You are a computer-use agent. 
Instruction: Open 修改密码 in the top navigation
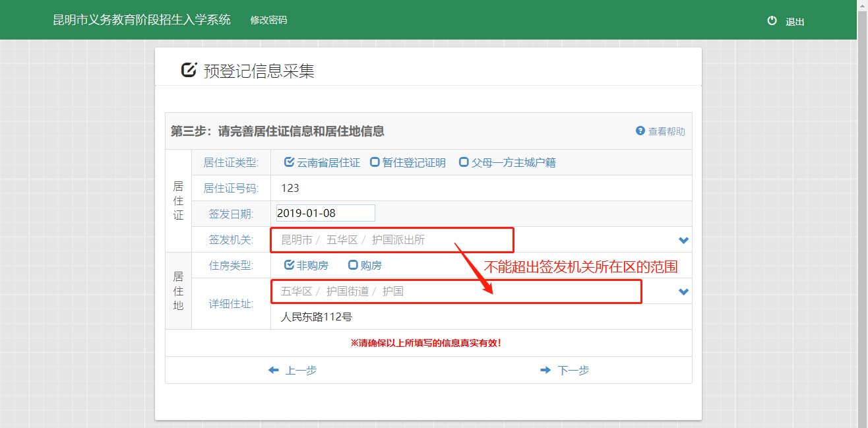pos(268,20)
